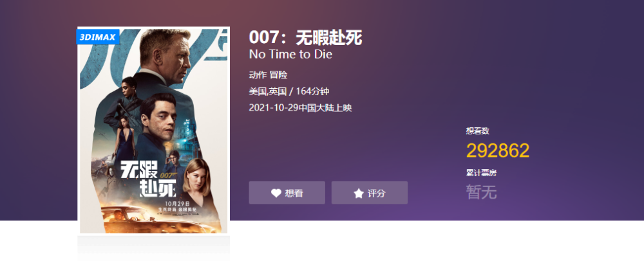Click the yellow 292862 want-to-see count
Viewport: 644px width, 263px height.
pos(498,151)
